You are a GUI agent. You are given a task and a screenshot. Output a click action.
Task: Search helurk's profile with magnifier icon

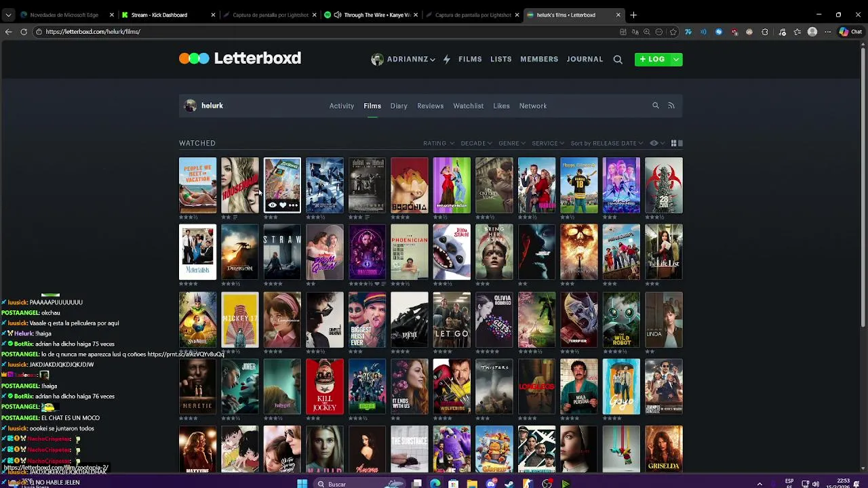pos(656,106)
